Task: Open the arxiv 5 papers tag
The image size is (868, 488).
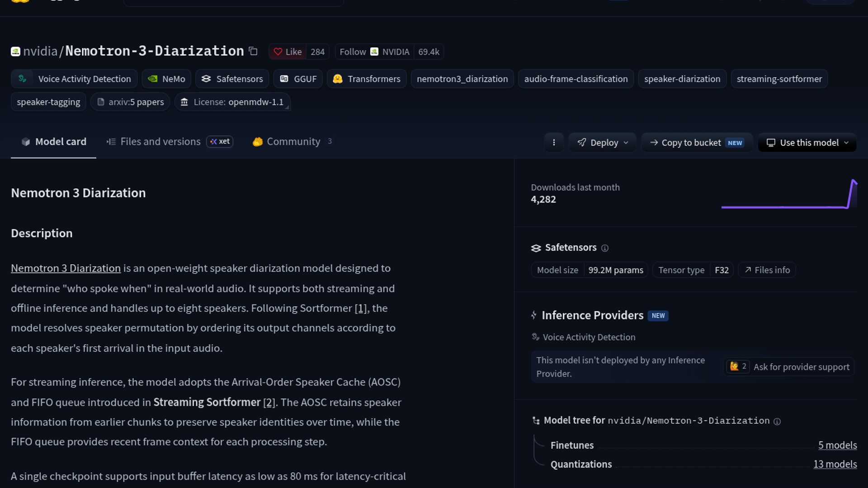Action: click(130, 102)
